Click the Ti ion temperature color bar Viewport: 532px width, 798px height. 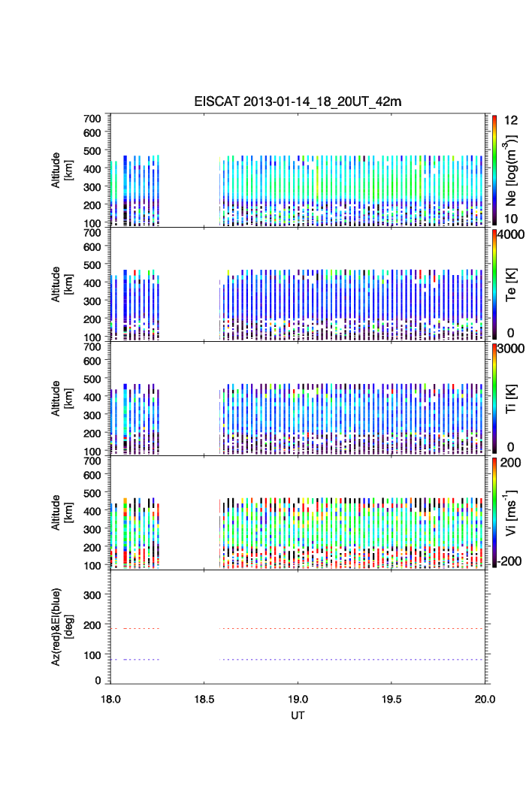click(494, 398)
